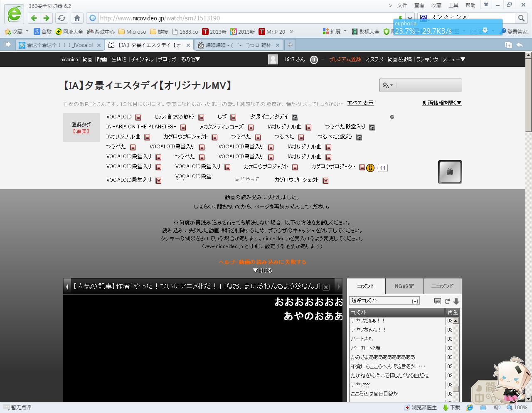Open comment keyboard icon in comment panel
The width and height of the screenshot is (532, 413).
(x=437, y=301)
